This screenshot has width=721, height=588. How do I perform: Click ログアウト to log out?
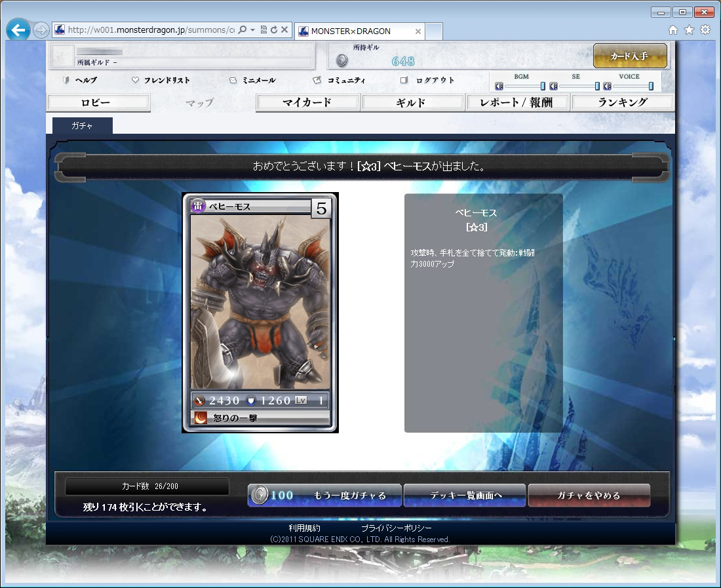point(427,80)
